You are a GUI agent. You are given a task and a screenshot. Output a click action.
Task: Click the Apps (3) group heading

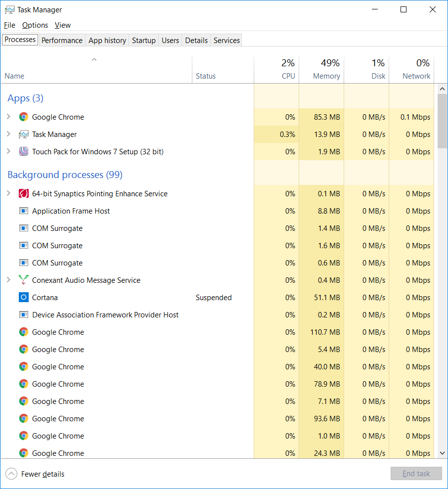click(x=26, y=98)
